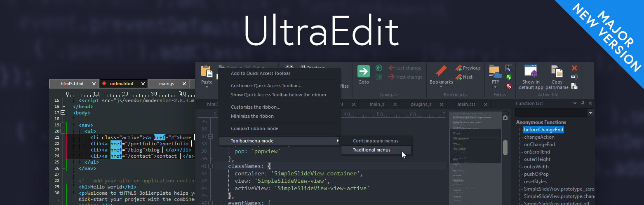Click the Function List search field
Viewport: 644px width, 205px height.
coord(551,112)
